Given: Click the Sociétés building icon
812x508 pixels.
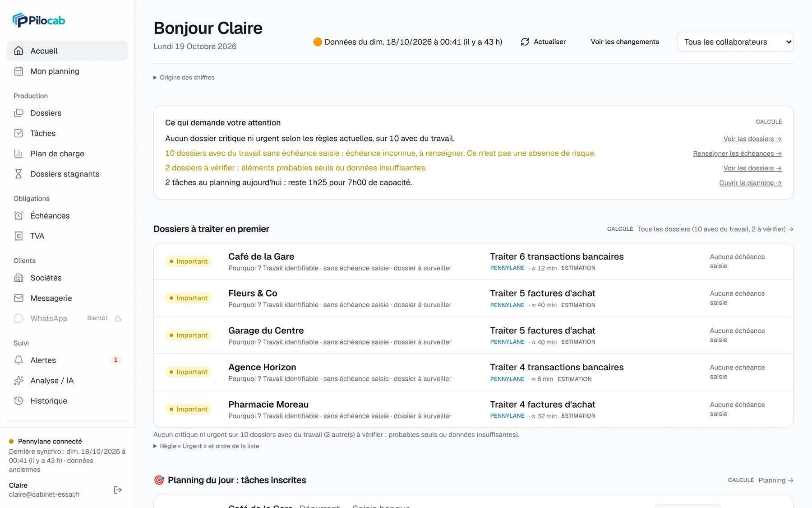Looking at the screenshot, I should [18, 278].
